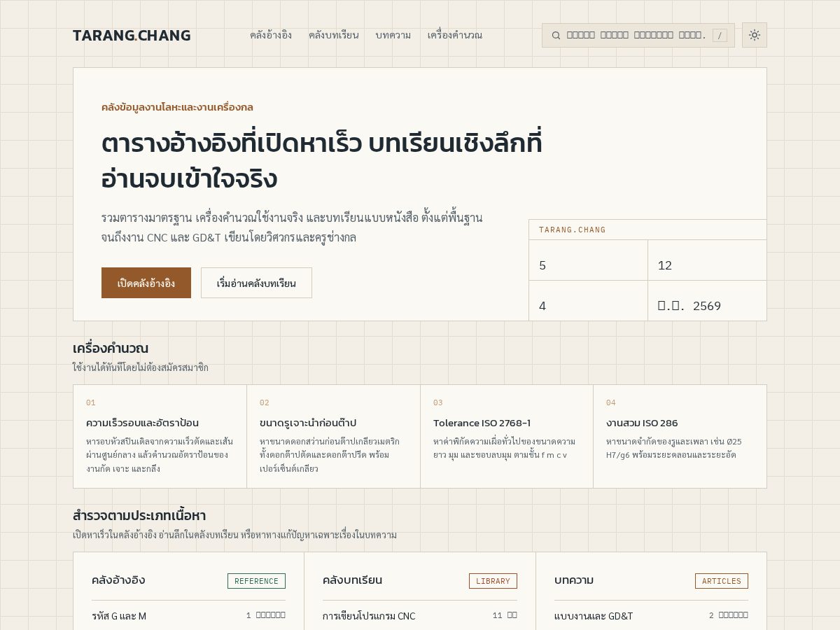Click the คลังอ้างอิง card heading
The image size is (840, 630).
coord(118,580)
